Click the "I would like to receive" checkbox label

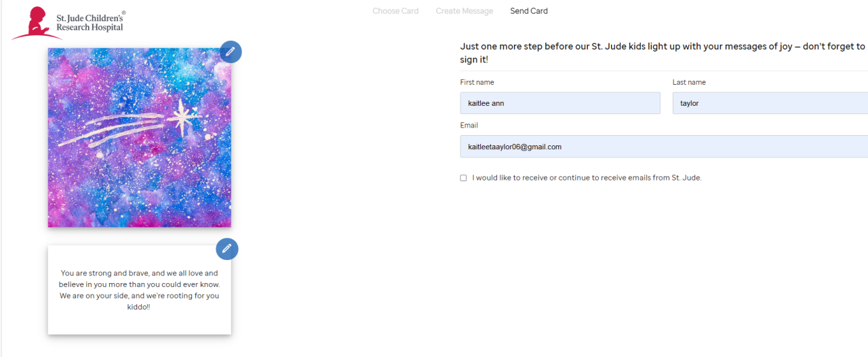click(x=587, y=178)
